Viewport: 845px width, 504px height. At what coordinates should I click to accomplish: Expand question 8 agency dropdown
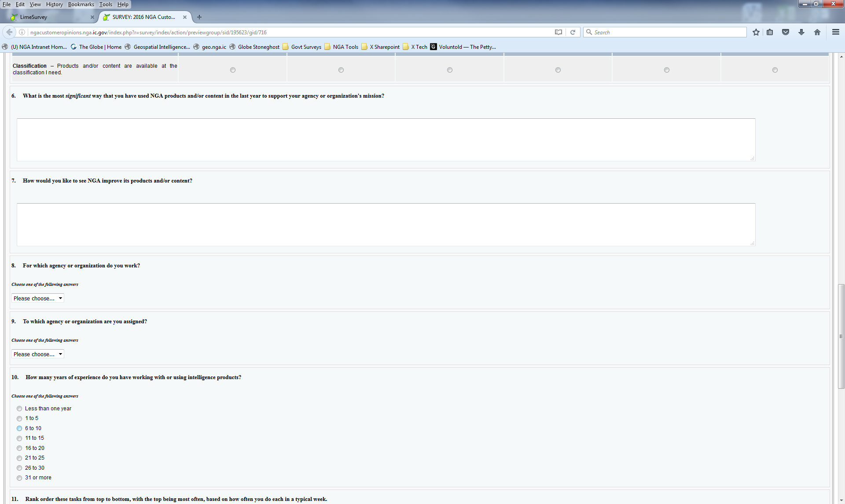tap(38, 298)
